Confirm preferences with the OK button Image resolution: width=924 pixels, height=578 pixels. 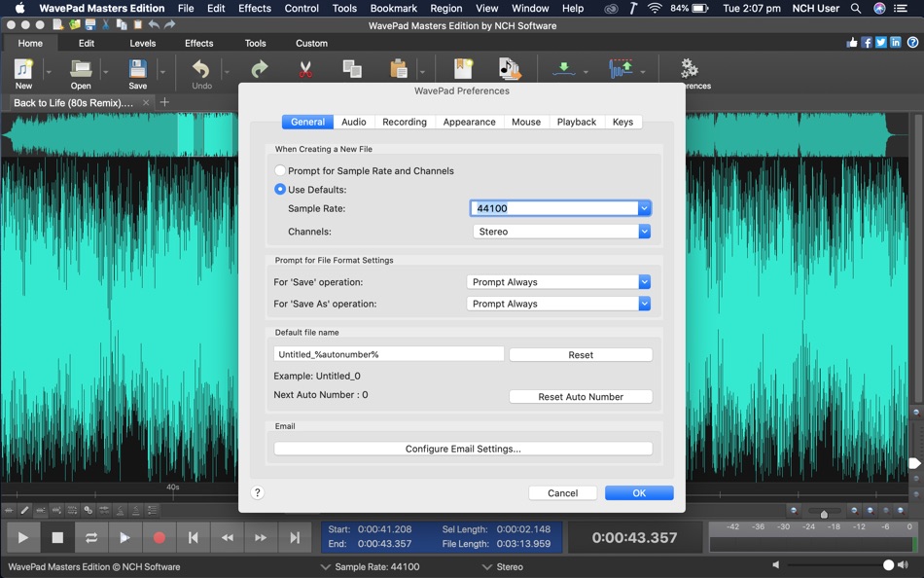pos(639,492)
